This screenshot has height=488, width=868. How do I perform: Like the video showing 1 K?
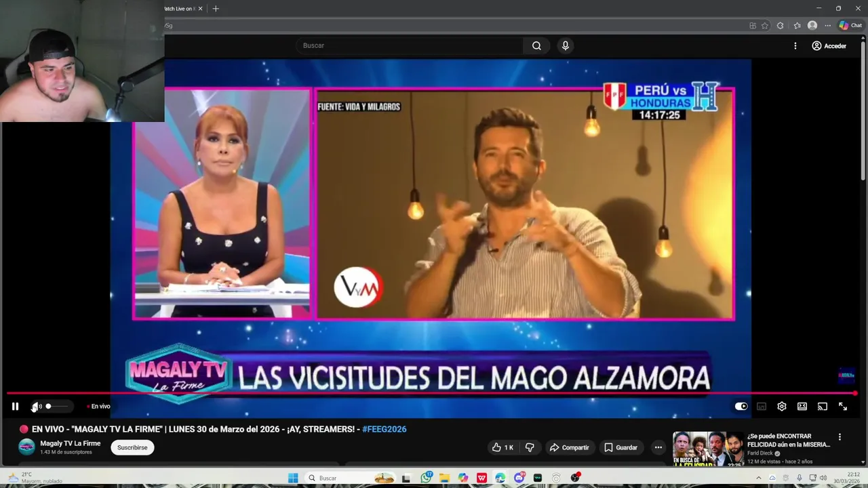[502, 447]
